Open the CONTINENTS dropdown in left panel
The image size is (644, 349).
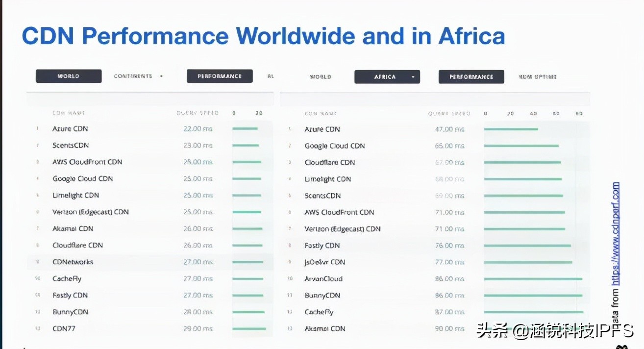coord(138,76)
